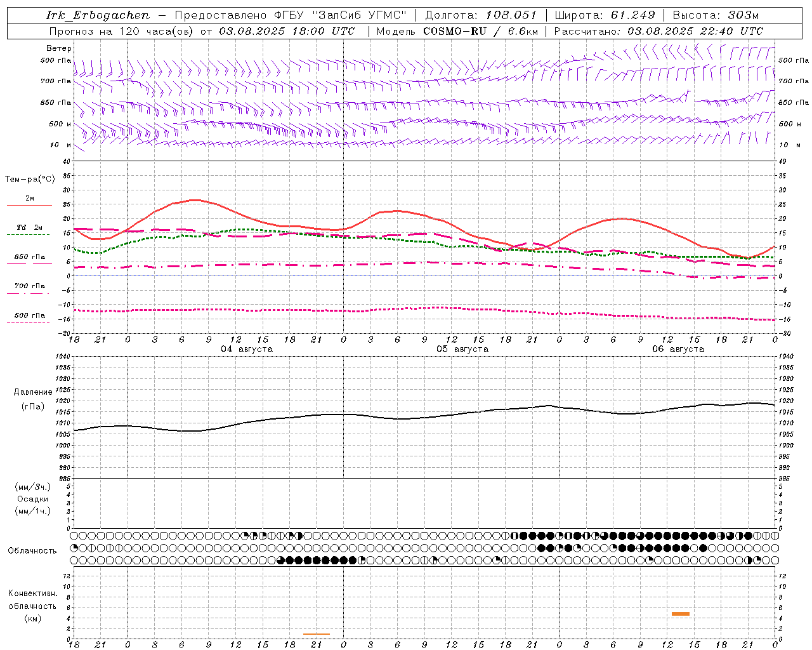Click the dash-dot pink line sample under '700 гПа'
This screenshot has height=650, width=812.
(28, 293)
